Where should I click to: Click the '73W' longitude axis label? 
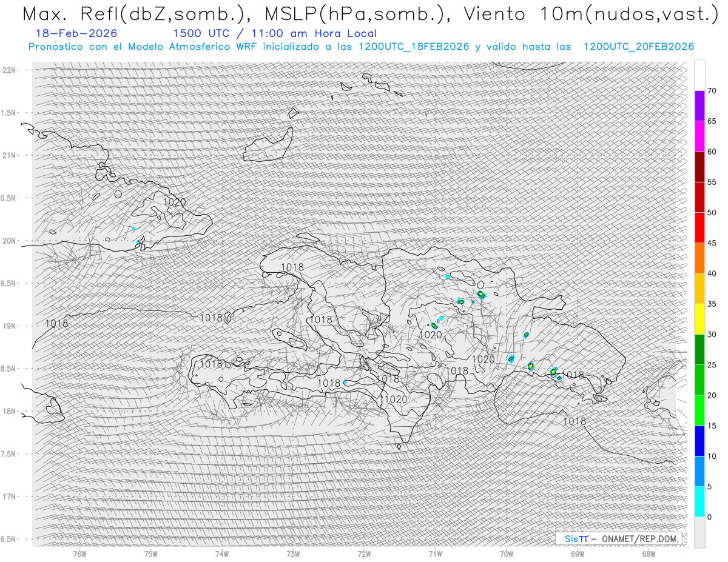click(x=293, y=554)
